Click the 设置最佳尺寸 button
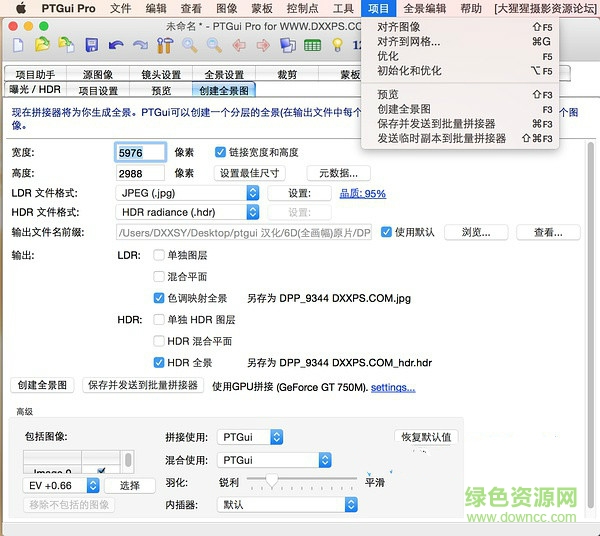600x536 pixels. coord(249,173)
